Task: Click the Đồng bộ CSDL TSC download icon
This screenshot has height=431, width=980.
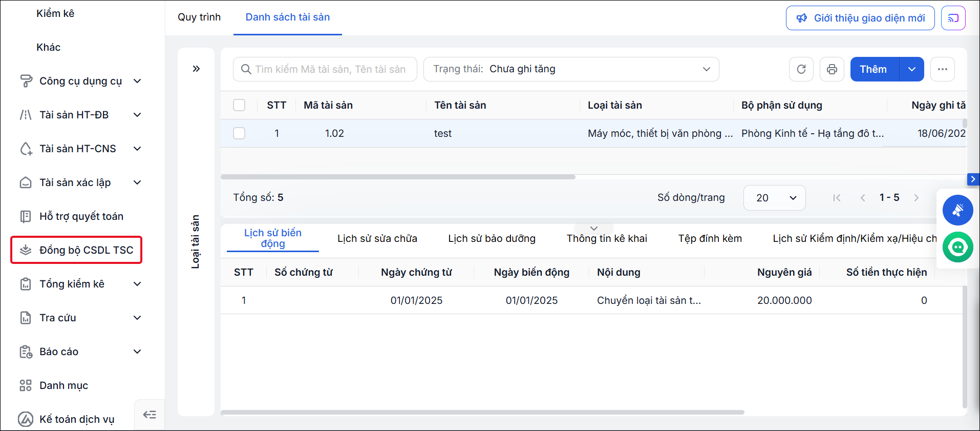Action: [x=26, y=250]
